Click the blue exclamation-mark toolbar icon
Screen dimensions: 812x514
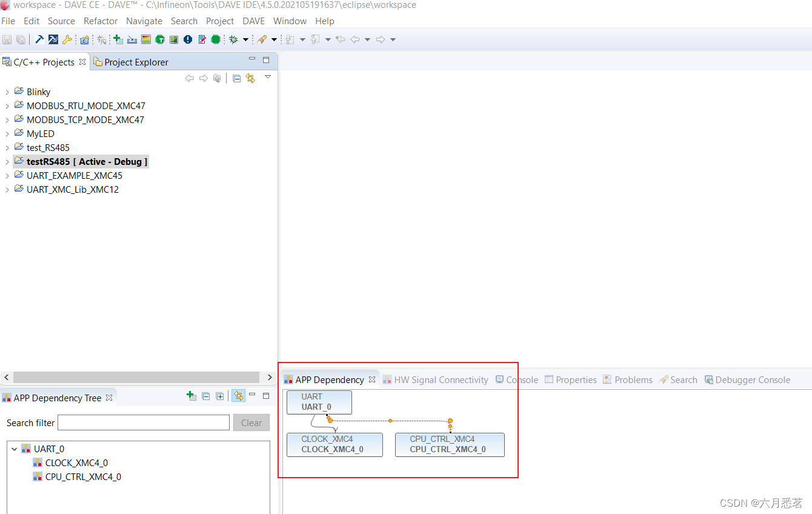(x=188, y=39)
